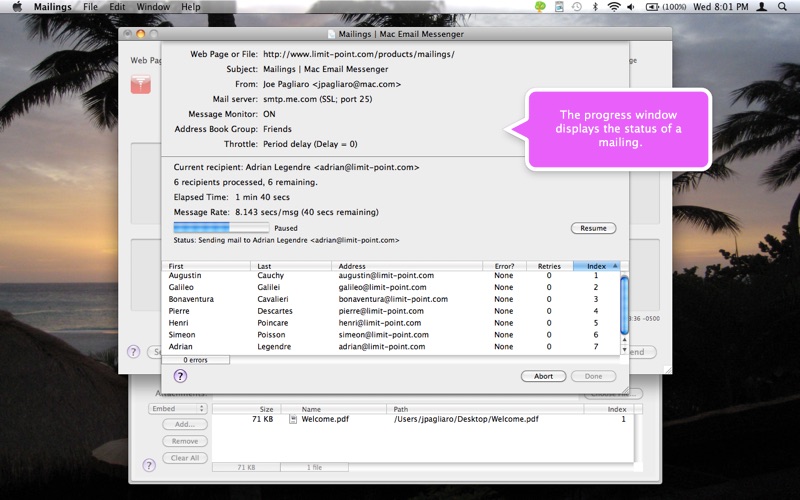Click the battery status icon
The width and height of the screenshot is (800, 500).
coord(652,7)
